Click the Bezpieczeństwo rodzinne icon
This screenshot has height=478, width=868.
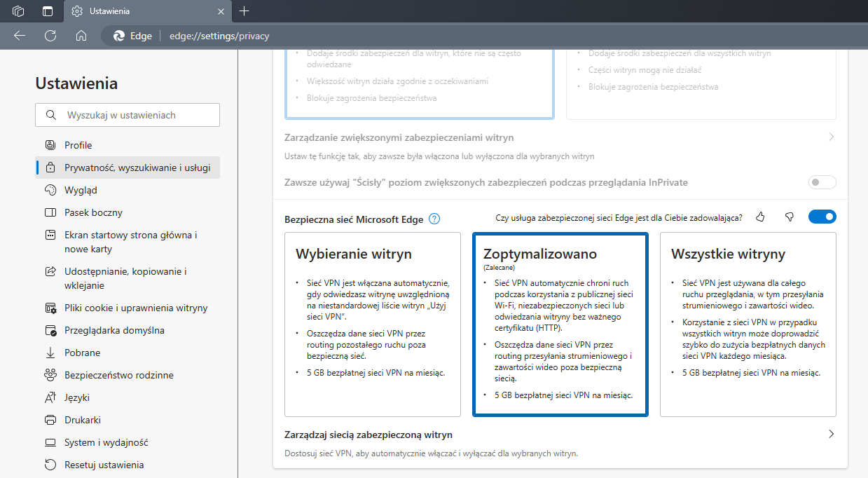click(x=50, y=375)
